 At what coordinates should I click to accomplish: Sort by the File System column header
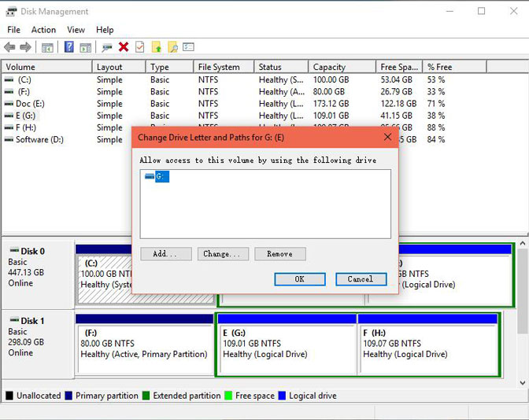tap(224, 67)
